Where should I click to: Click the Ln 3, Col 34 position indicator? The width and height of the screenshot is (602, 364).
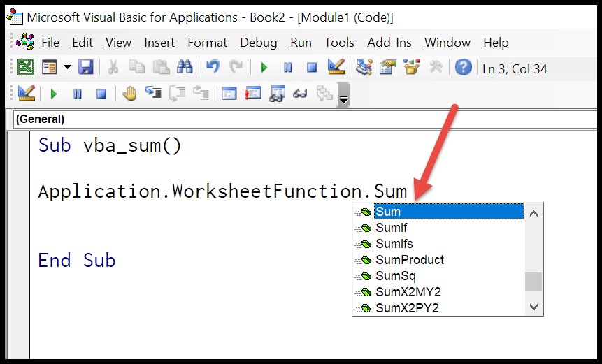(515, 69)
